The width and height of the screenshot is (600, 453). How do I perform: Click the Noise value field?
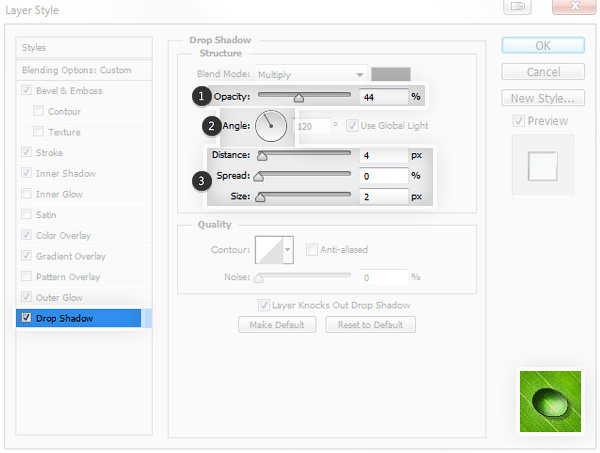pos(383,277)
